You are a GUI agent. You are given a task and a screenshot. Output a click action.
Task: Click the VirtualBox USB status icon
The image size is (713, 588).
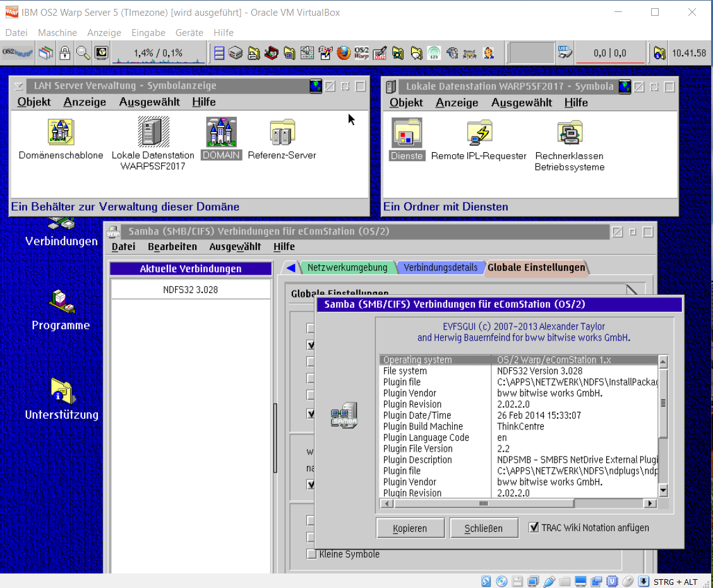click(549, 581)
